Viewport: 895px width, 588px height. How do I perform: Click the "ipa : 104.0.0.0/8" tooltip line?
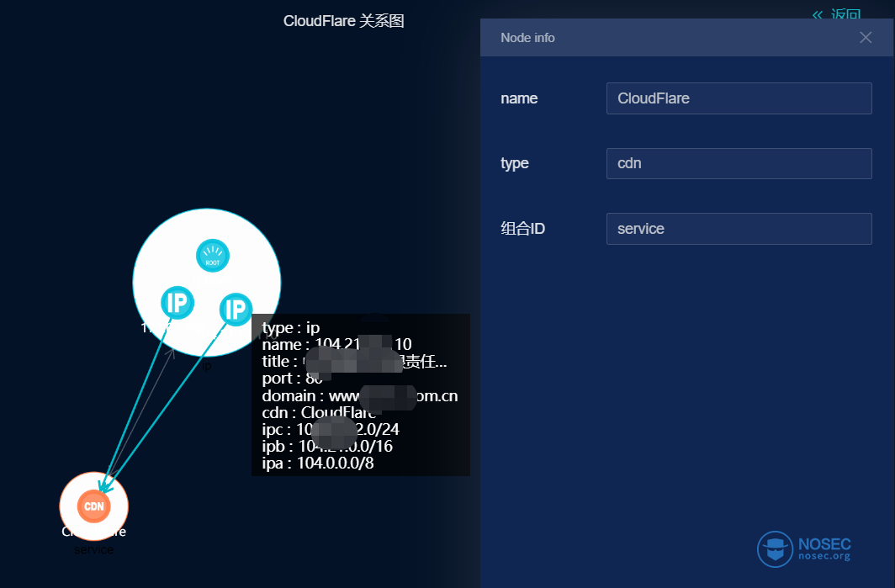coord(318,463)
